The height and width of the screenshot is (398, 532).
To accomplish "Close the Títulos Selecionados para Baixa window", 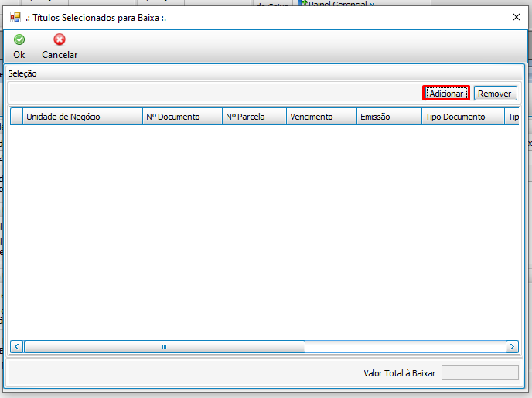I will point(516,17).
